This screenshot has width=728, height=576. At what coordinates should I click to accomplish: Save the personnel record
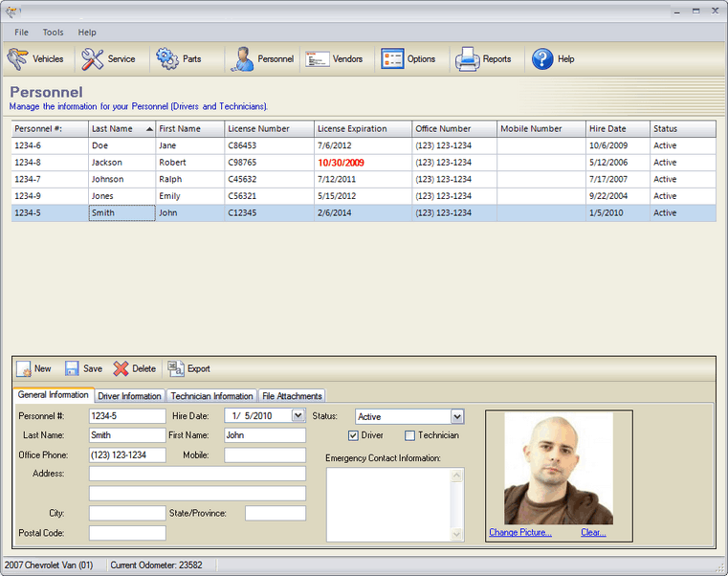(83, 368)
